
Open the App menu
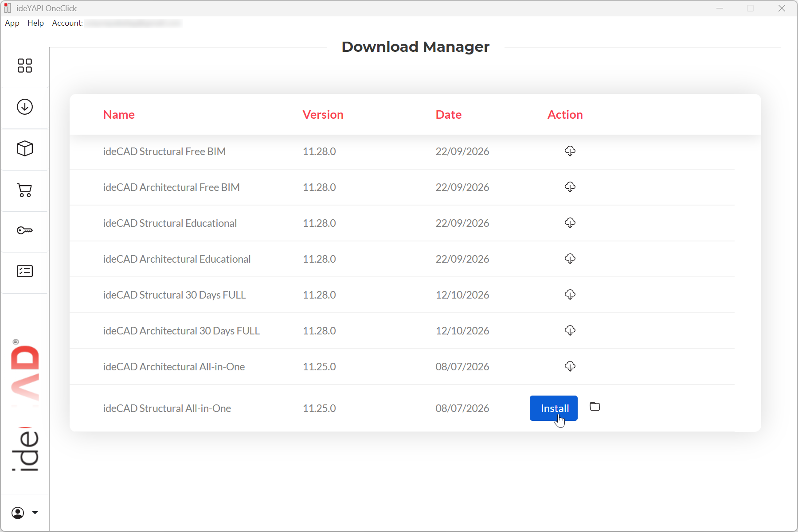tap(12, 23)
